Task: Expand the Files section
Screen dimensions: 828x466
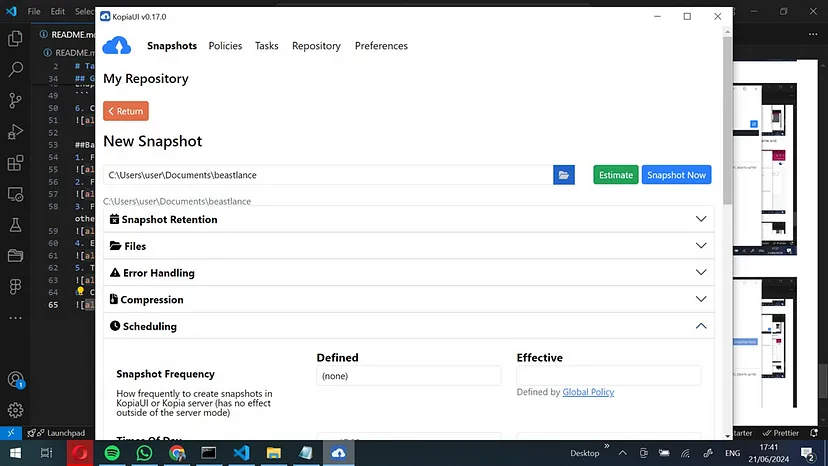Action: [x=408, y=246]
